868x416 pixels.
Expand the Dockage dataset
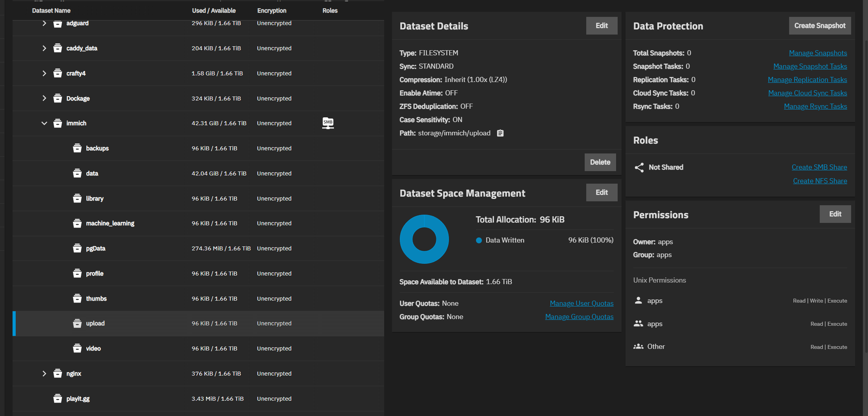pyautogui.click(x=44, y=99)
